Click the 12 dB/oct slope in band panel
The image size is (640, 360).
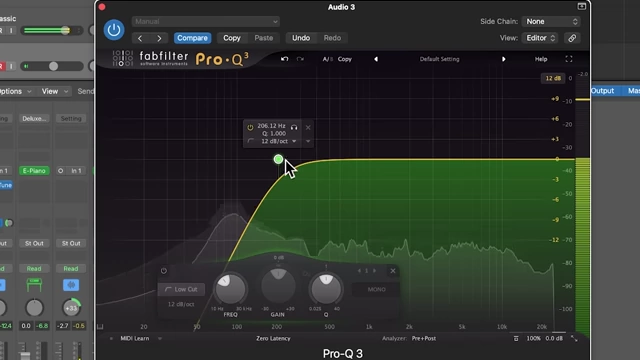coord(181,304)
